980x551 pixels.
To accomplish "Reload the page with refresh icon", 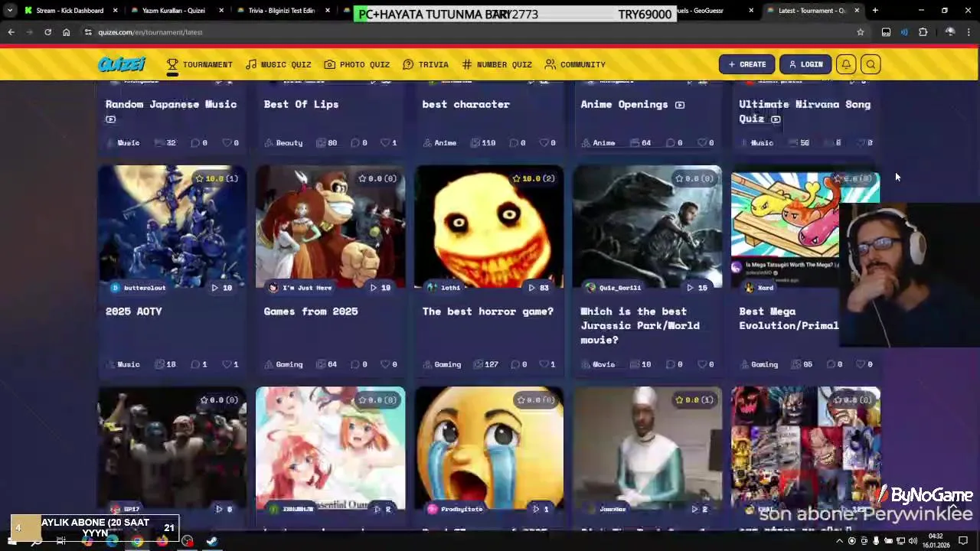I will 47,32.
